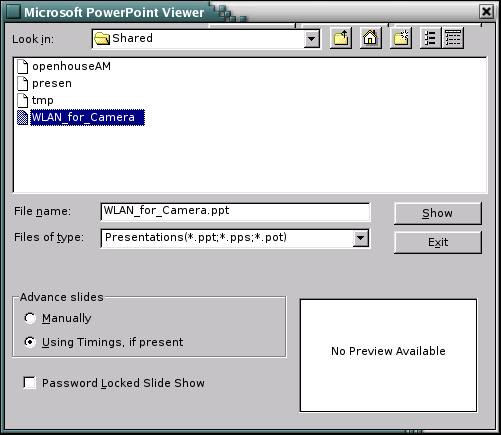Click the Presentations file type combo box
Image resolution: width=501 pixels, height=435 pixels.
pos(235,238)
